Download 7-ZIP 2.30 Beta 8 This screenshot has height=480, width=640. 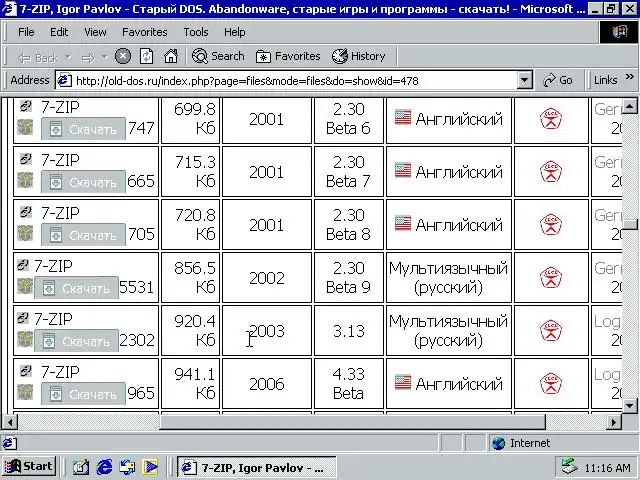(83, 235)
